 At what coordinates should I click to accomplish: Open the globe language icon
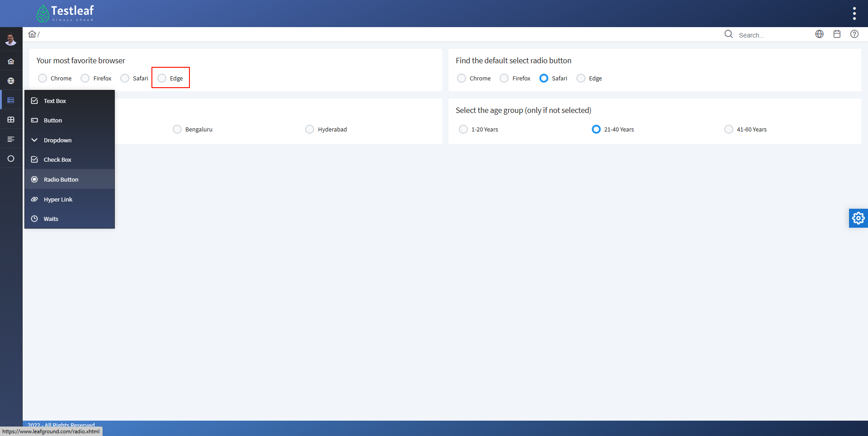pos(819,34)
